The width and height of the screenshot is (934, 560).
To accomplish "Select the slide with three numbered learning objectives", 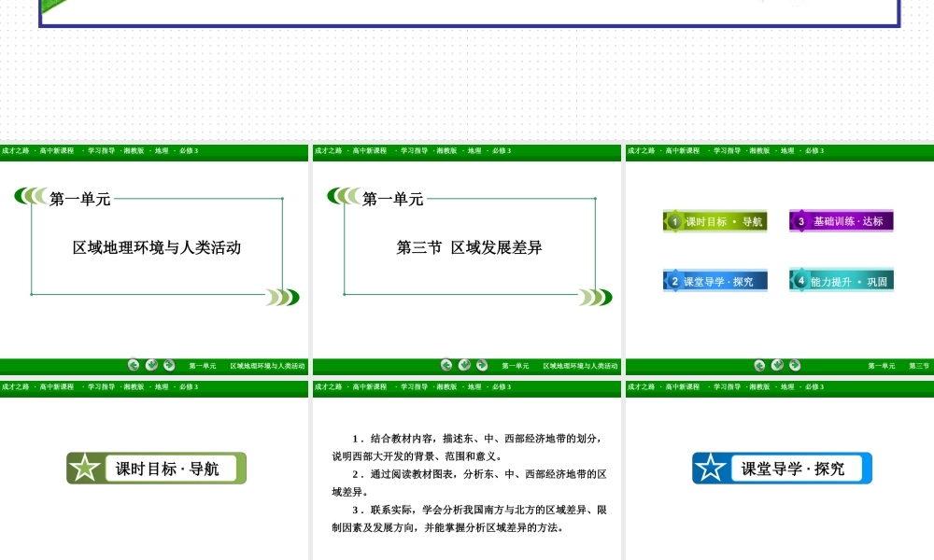I will click(x=467, y=481).
